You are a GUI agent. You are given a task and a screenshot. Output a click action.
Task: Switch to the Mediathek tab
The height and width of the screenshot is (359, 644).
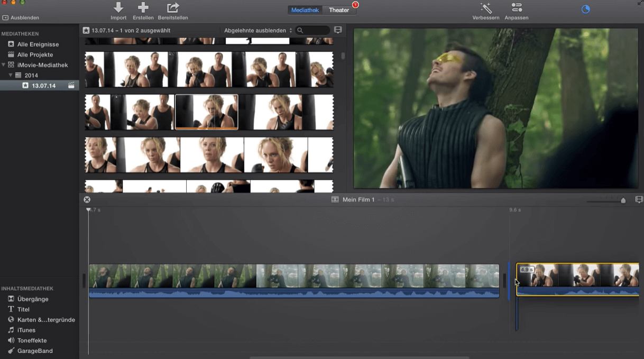(305, 10)
